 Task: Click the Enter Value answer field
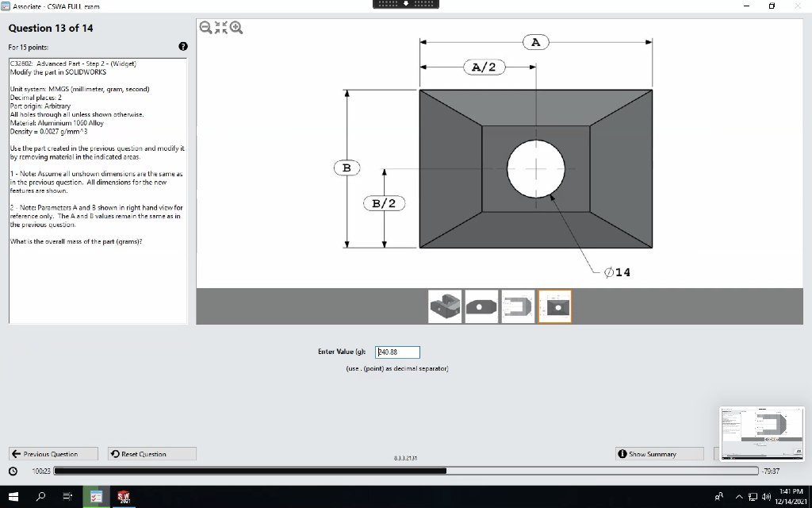396,352
